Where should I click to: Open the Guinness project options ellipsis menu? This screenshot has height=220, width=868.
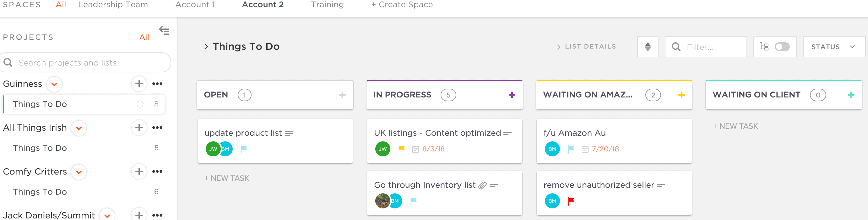157,84
